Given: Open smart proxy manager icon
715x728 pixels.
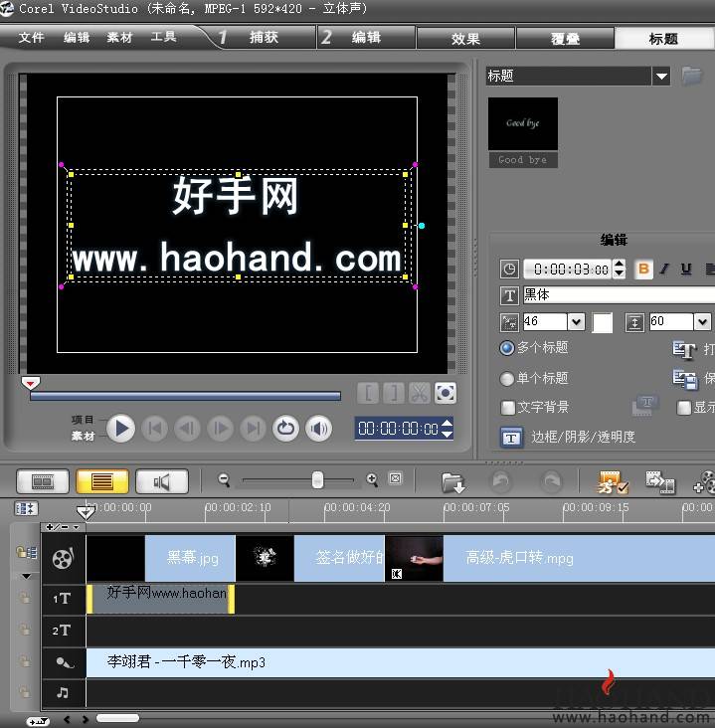Looking at the screenshot, I should coord(613,482).
